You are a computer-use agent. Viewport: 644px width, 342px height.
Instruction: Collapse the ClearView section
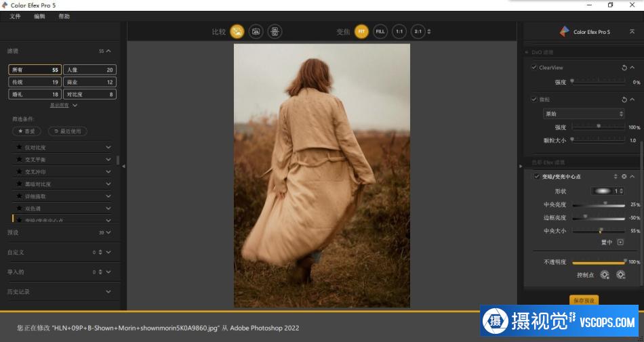[x=632, y=68]
